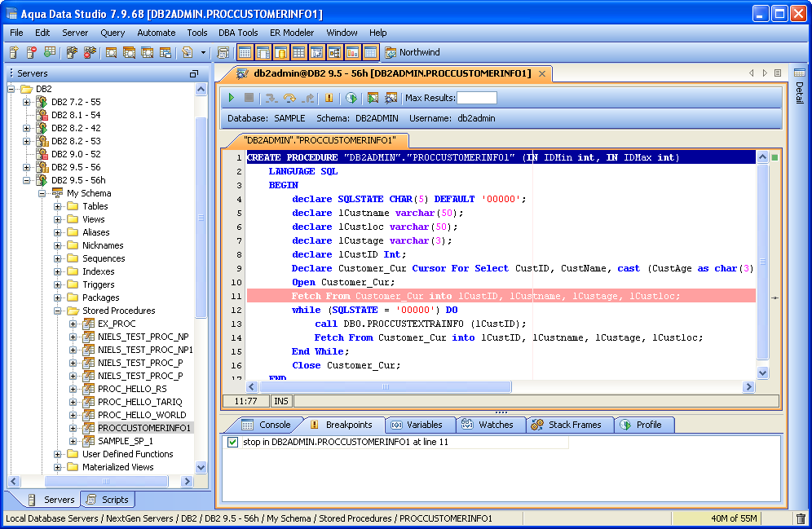Click the Stop debugging square icon

(x=249, y=98)
